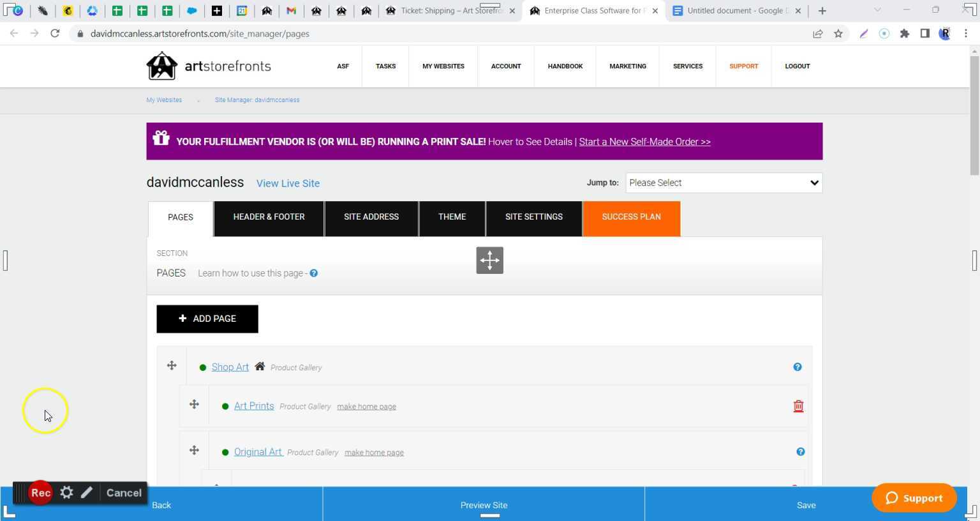Expand the Chrome browser tab list arrow
Image resolution: width=980 pixels, height=521 pixels.
[879, 10]
